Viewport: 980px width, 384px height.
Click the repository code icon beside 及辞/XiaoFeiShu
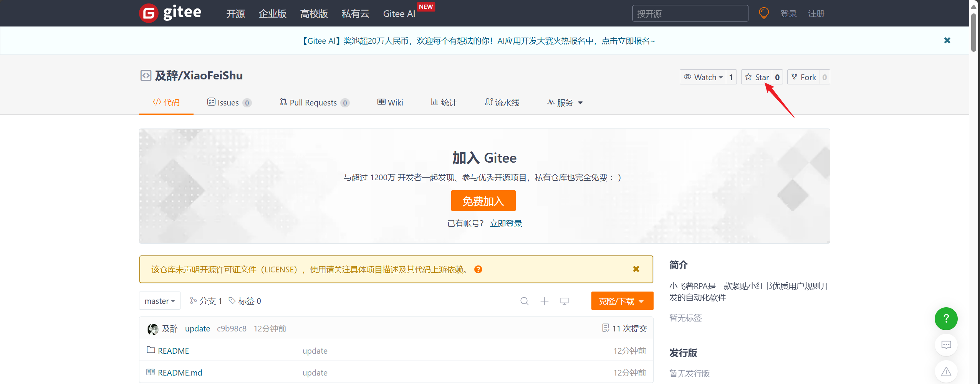(x=146, y=76)
